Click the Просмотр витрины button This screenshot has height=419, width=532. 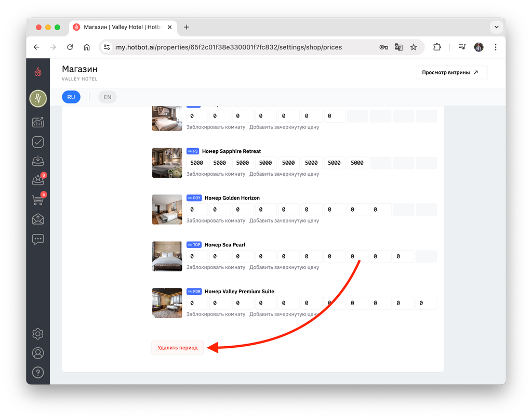pos(451,72)
